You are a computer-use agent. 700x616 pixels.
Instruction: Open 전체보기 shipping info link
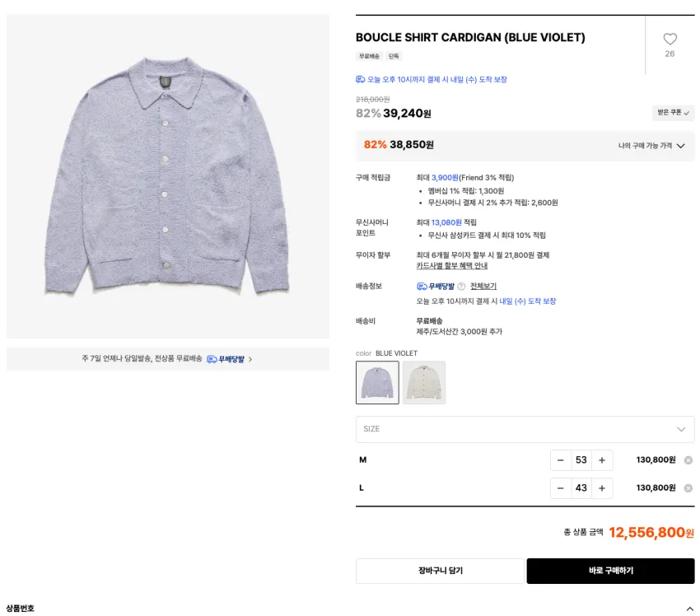(483, 286)
